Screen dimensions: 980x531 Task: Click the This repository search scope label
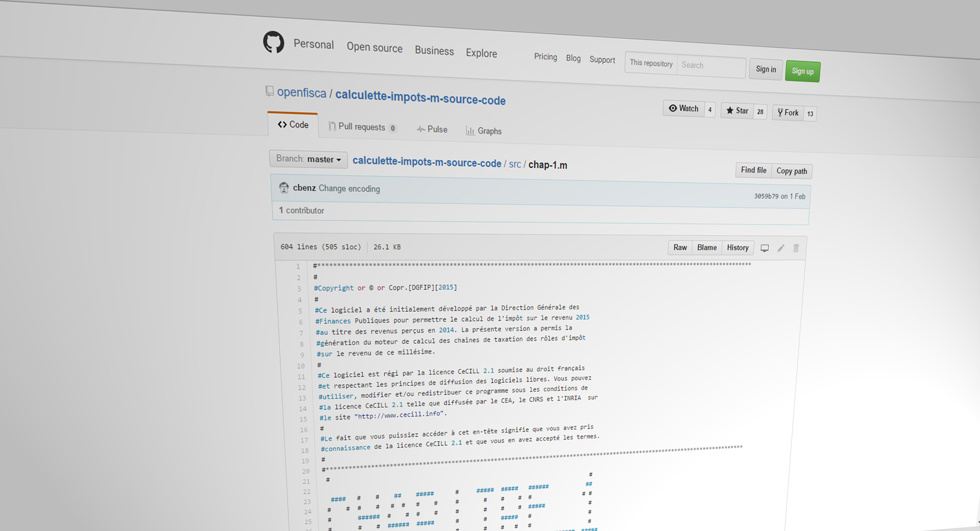pyautogui.click(x=651, y=63)
